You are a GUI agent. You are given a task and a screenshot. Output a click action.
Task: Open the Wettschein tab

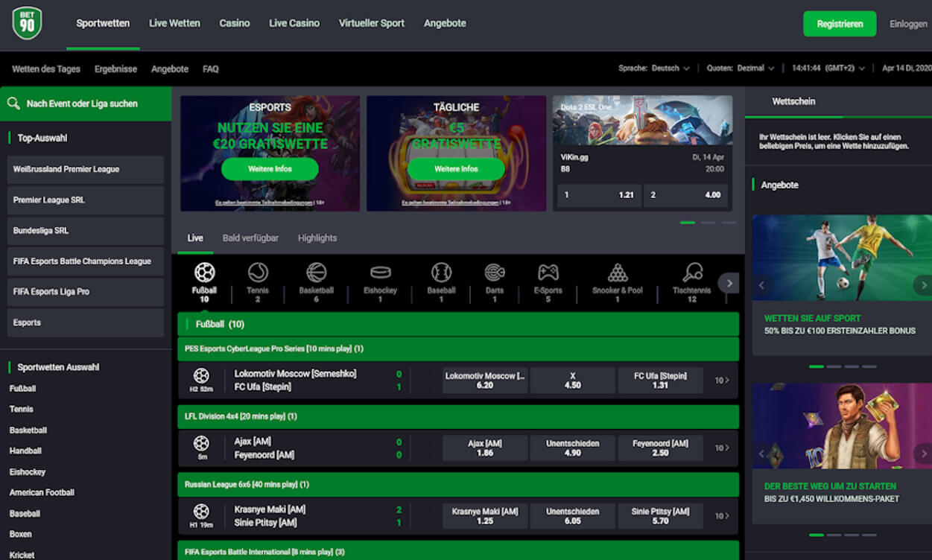click(793, 101)
